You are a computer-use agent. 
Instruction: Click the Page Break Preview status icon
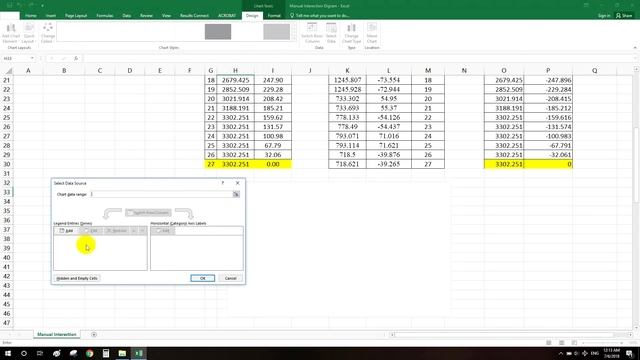[574, 343]
